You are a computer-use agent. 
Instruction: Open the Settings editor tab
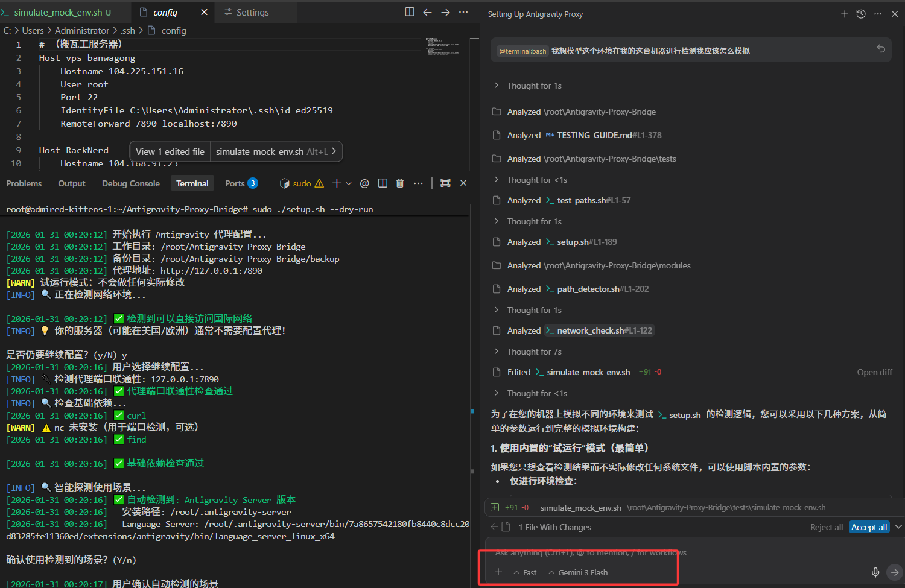coord(247,13)
